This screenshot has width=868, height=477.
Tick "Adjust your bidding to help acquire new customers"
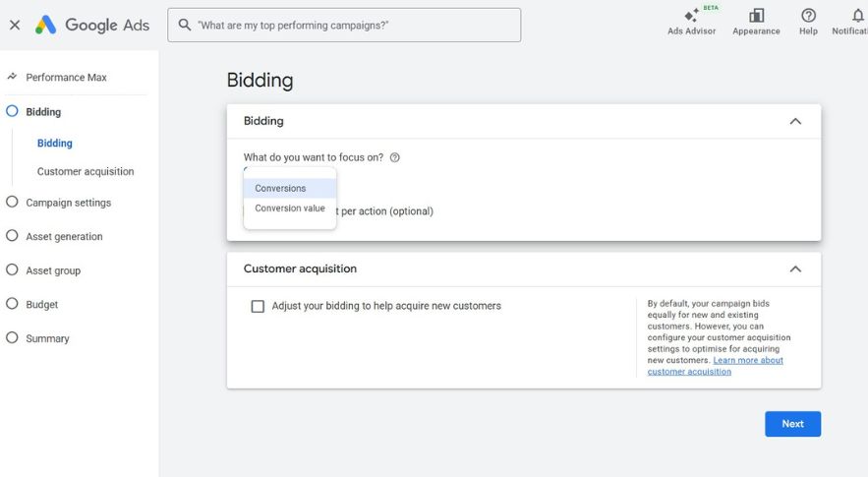258,307
